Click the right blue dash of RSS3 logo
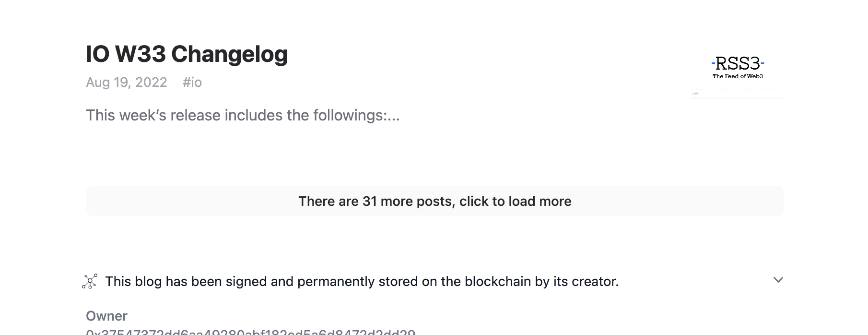868x335 pixels. coord(762,63)
